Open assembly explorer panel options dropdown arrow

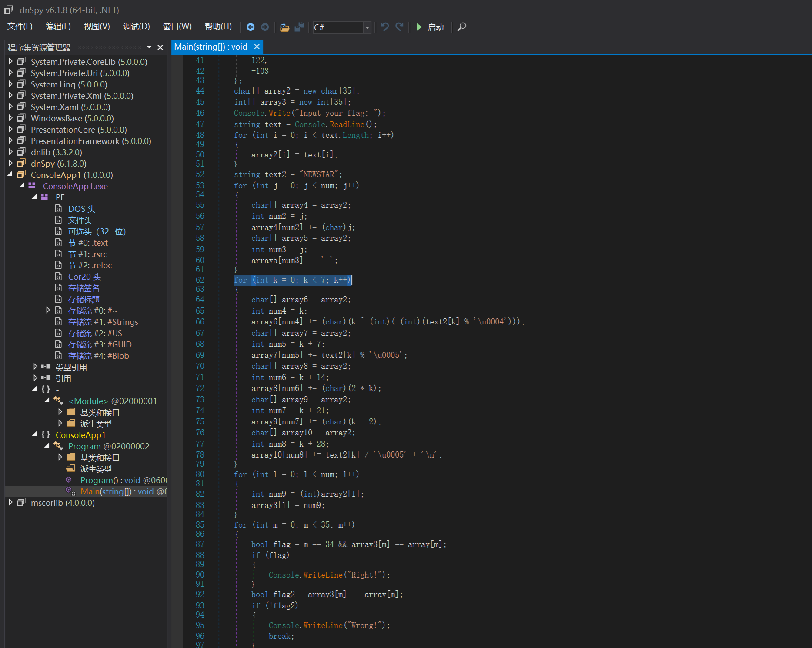coord(149,47)
